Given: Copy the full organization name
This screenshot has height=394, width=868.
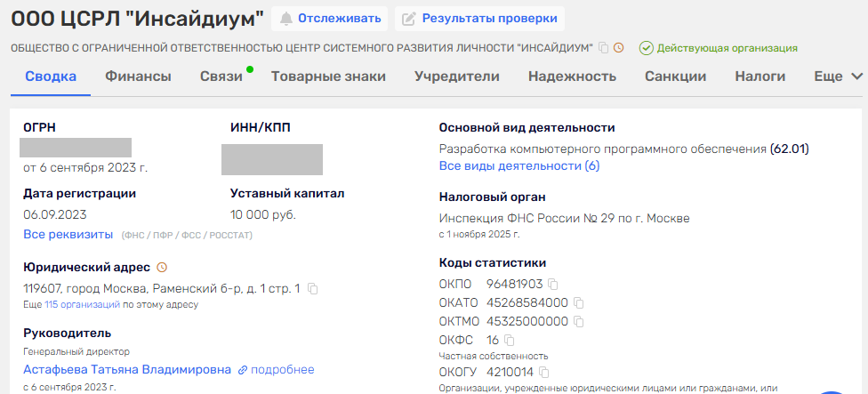Looking at the screenshot, I should click(x=604, y=48).
